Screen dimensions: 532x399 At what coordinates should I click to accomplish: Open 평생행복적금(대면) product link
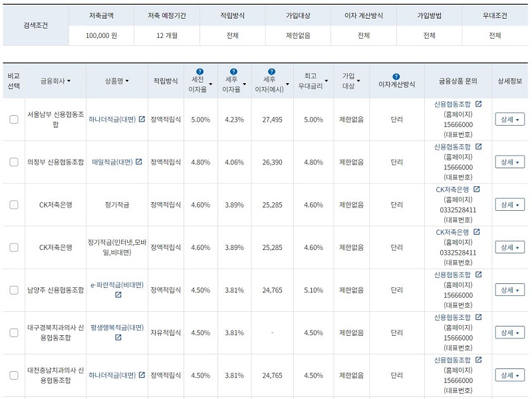(x=117, y=328)
